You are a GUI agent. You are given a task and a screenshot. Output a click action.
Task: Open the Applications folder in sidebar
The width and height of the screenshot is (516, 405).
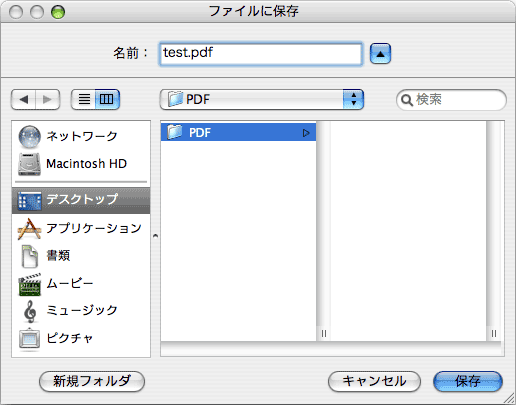(81, 228)
